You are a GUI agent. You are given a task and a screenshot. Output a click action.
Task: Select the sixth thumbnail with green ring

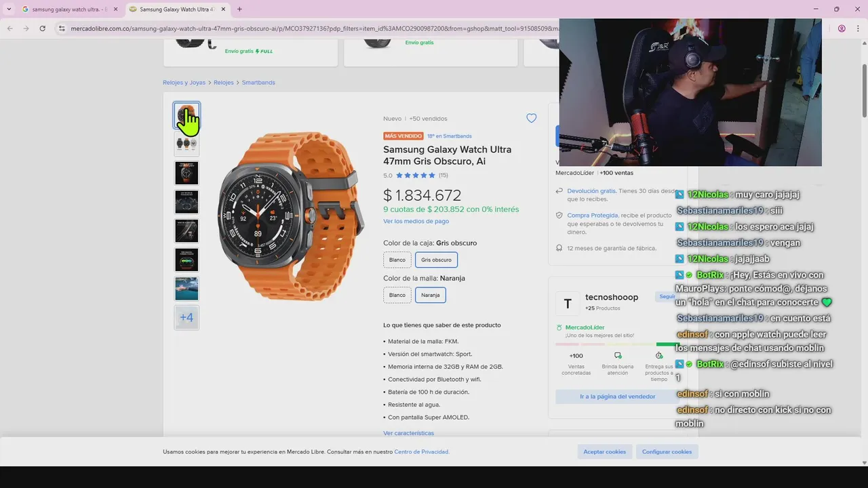tap(186, 260)
